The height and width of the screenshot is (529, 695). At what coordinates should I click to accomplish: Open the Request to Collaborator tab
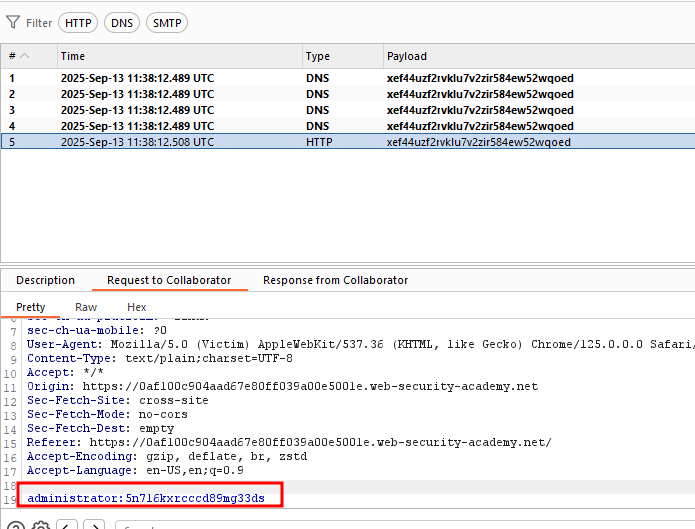pyautogui.click(x=169, y=280)
